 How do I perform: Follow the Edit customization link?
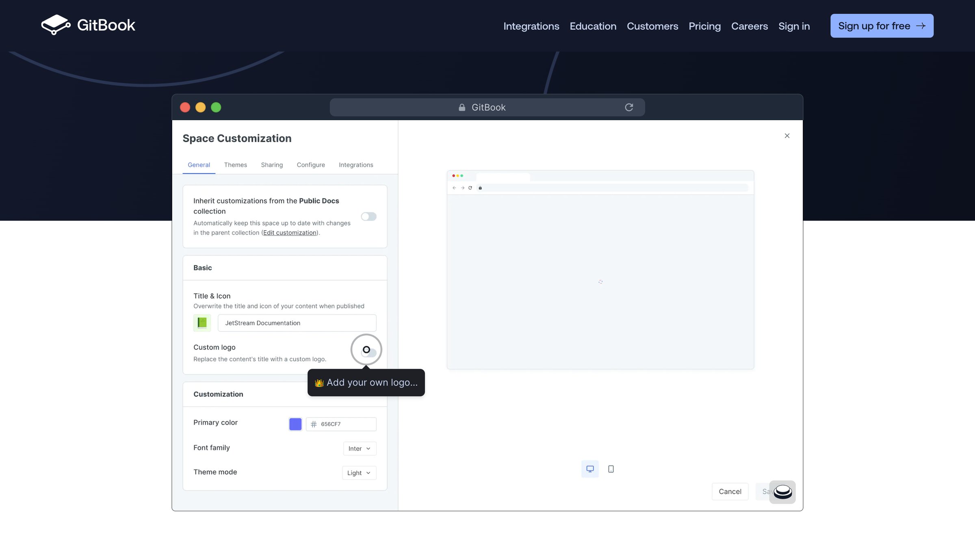point(290,233)
